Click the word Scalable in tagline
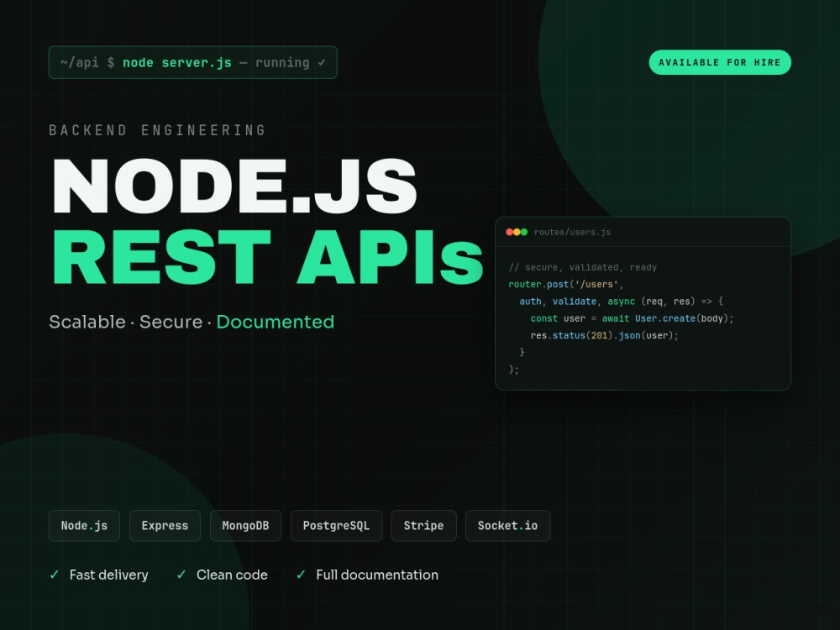Screen dimensions: 840x630 pyautogui.click(x=87, y=322)
